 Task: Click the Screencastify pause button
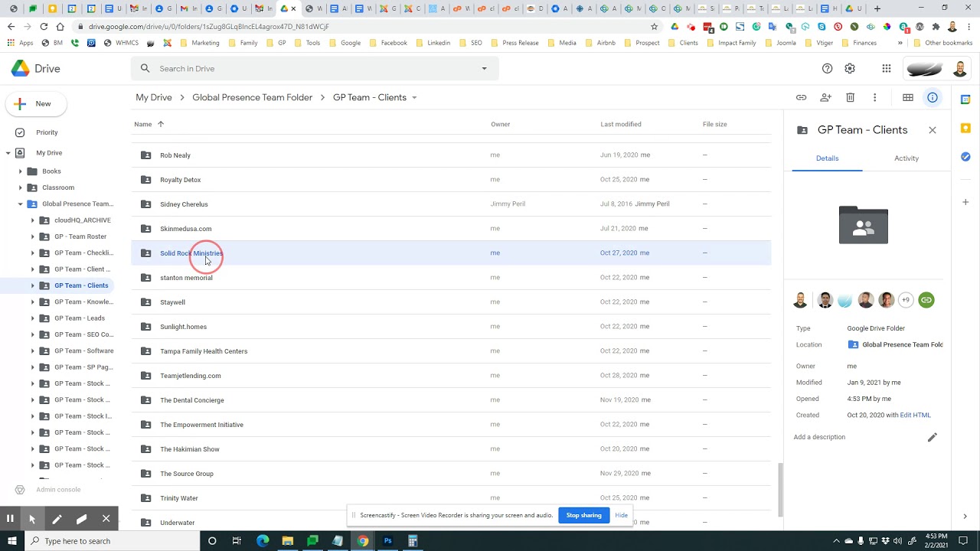coord(10,518)
